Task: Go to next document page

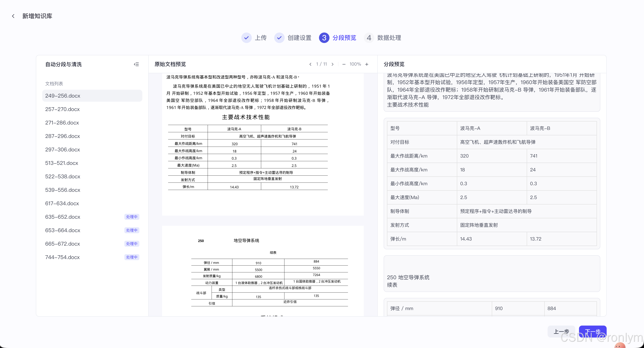Action: (x=332, y=64)
